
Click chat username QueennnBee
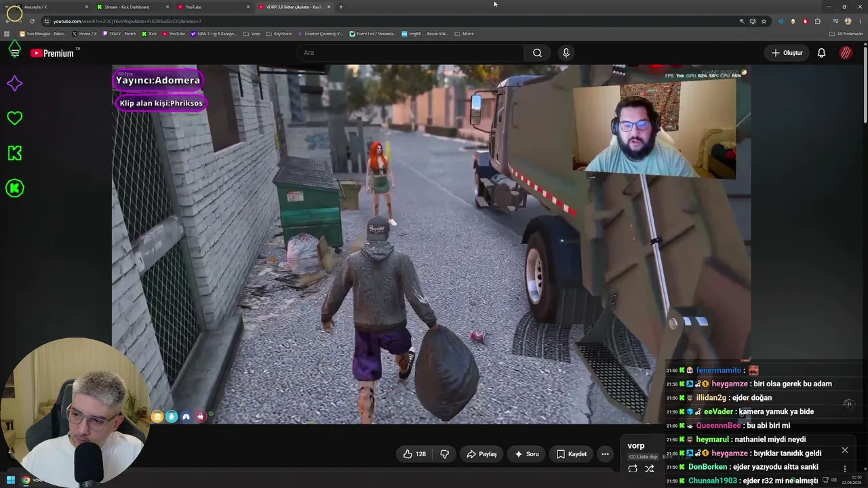(718, 426)
